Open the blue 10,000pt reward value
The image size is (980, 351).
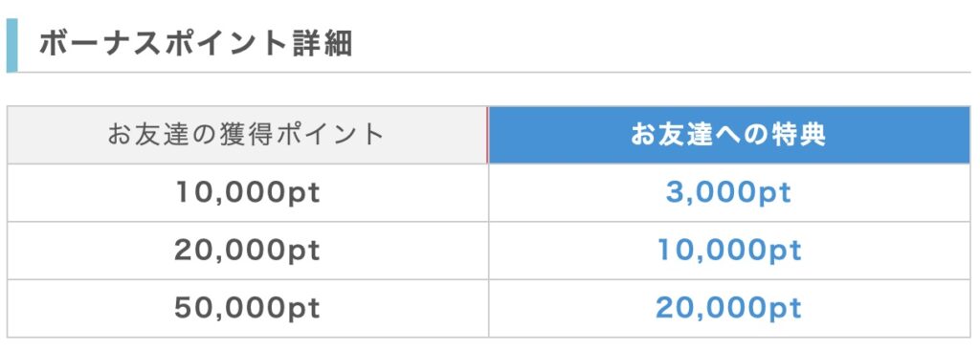coord(728,251)
